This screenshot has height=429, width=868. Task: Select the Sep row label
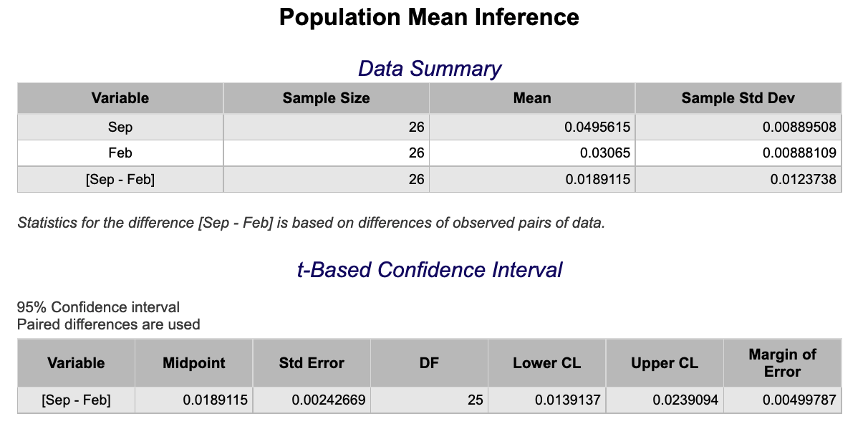[120, 127]
